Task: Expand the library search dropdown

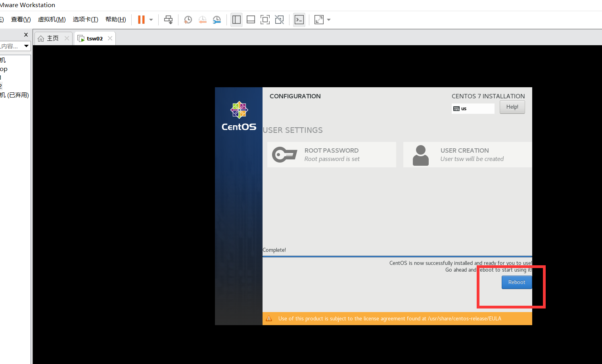Action: click(26, 46)
